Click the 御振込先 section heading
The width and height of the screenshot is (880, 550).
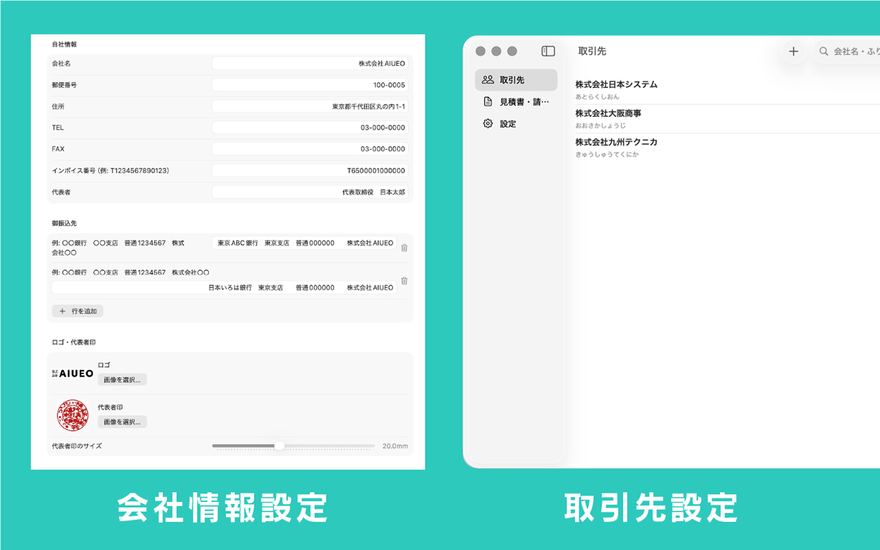(64, 223)
